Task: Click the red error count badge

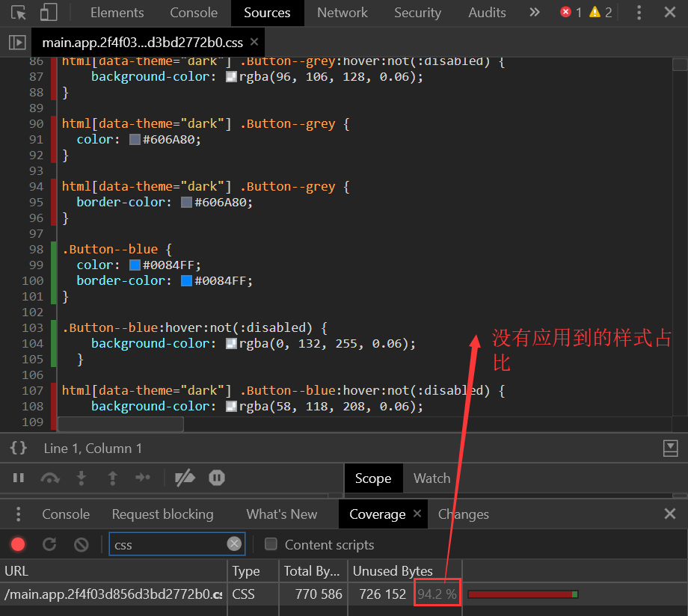Action: tap(571, 12)
